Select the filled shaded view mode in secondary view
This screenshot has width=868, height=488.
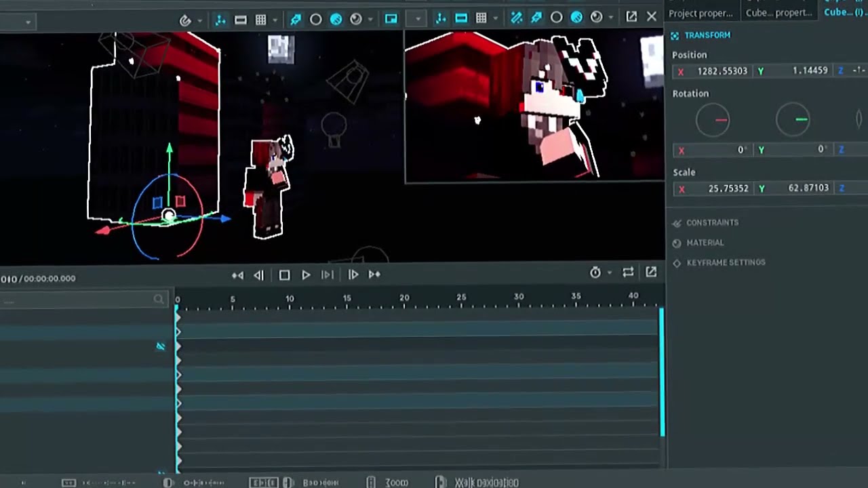576,18
